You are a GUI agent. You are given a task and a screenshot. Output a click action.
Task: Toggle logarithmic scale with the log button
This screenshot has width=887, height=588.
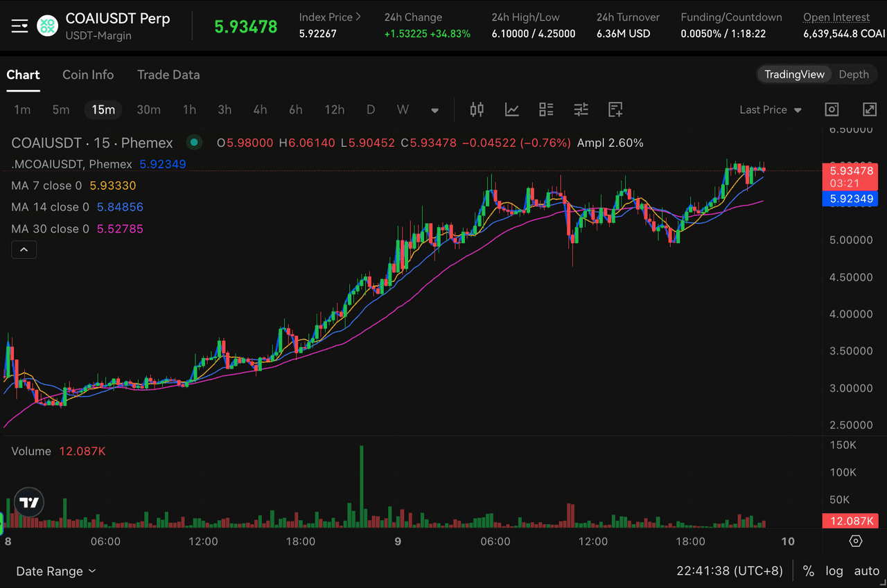point(834,571)
